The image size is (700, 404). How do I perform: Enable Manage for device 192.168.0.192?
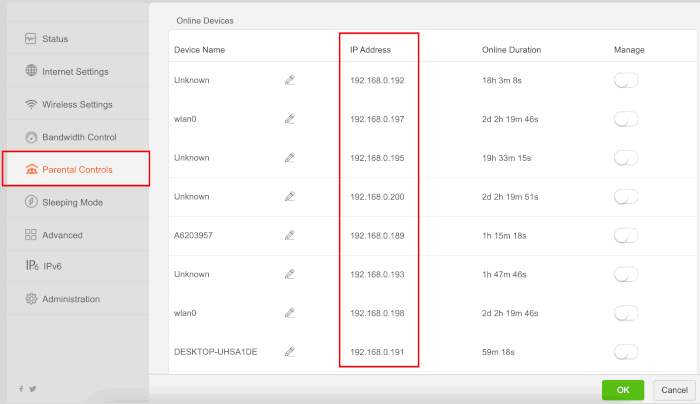point(626,80)
